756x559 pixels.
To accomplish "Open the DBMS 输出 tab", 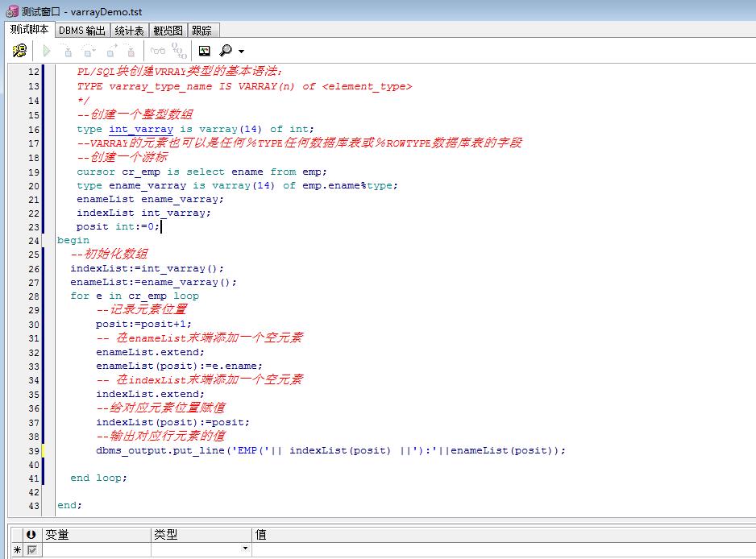I will click(x=82, y=31).
